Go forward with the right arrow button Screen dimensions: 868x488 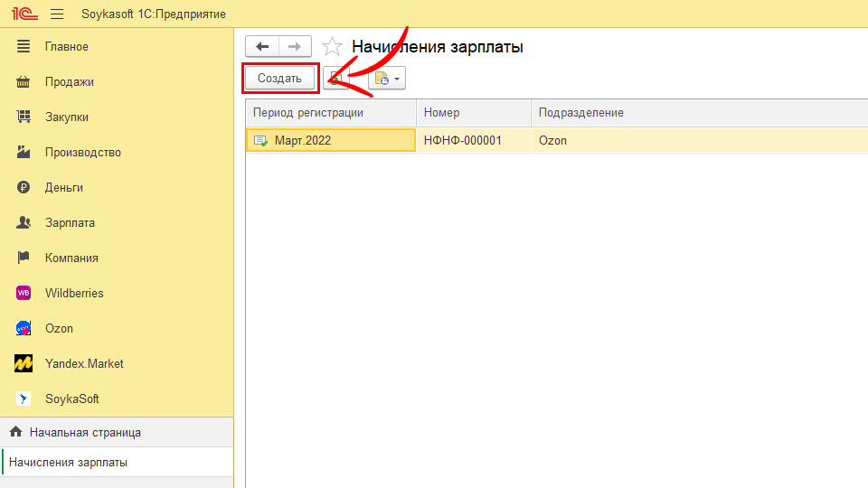coord(295,47)
